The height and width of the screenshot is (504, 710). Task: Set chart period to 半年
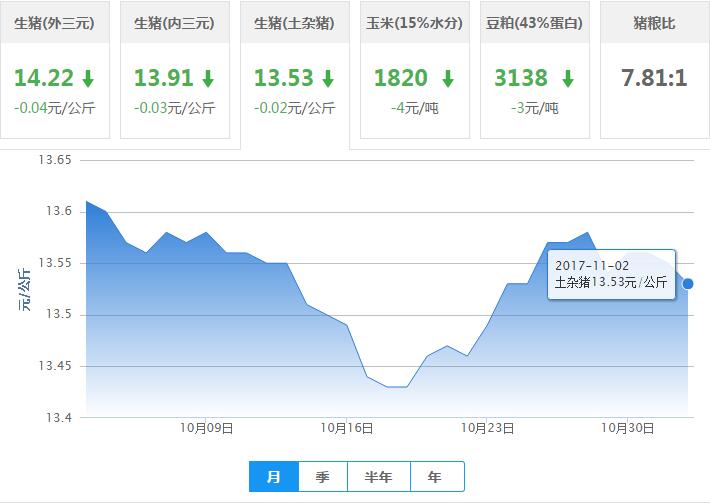click(x=378, y=477)
